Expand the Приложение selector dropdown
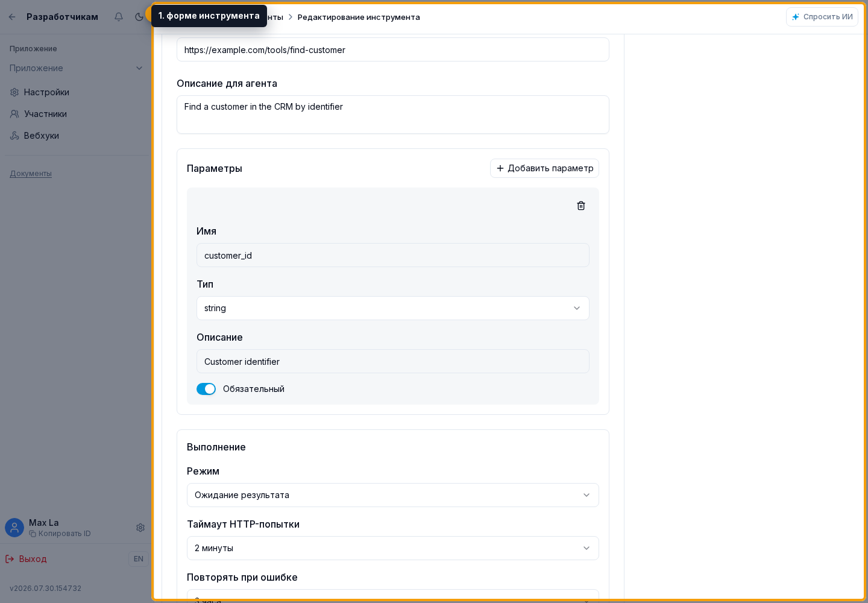This screenshot has height=603, width=868. [x=75, y=68]
